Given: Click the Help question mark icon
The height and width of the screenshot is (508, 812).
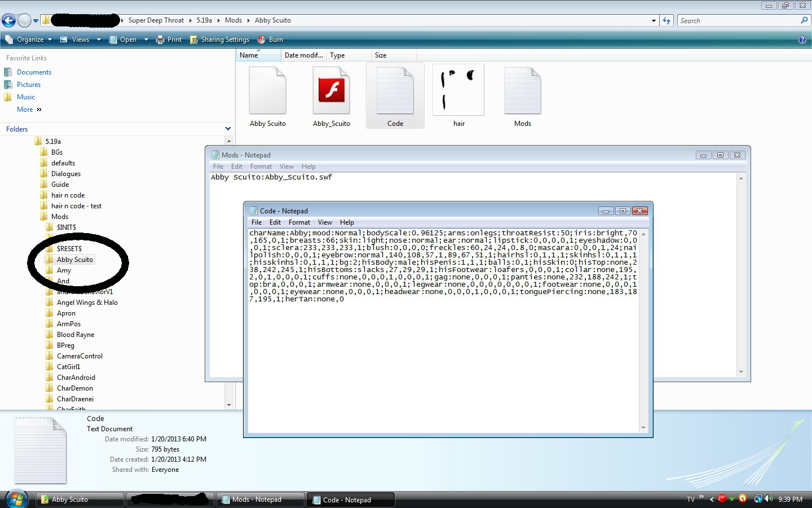Looking at the screenshot, I should point(802,40).
